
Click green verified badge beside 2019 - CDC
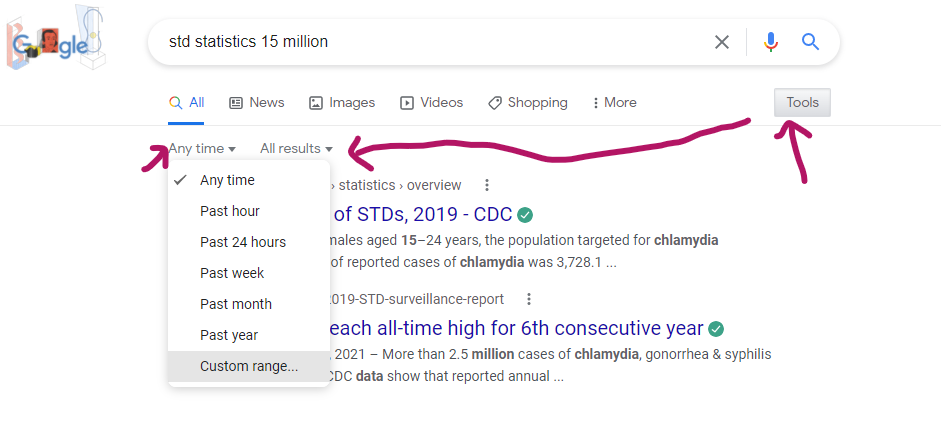tap(525, 214)
